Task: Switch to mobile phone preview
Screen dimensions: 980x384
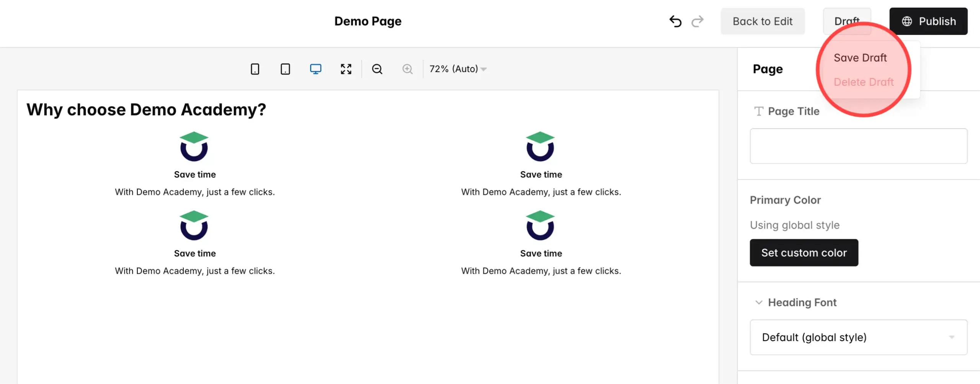Action: 255,69
